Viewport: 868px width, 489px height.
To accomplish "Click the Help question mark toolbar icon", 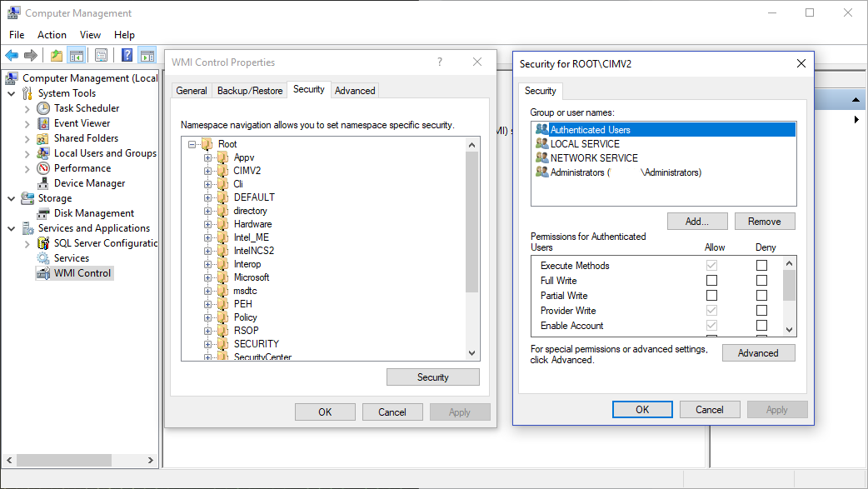I will [126, 55].
